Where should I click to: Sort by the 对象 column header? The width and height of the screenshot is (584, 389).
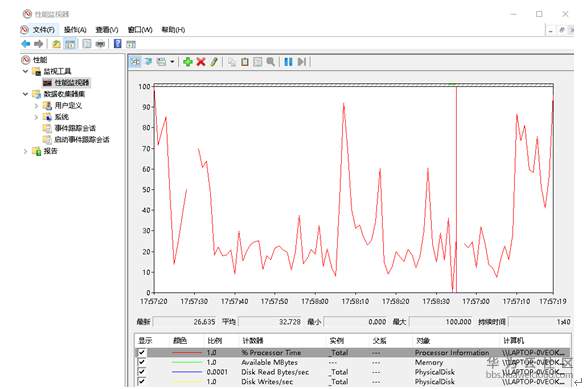[x=423, y=340]
